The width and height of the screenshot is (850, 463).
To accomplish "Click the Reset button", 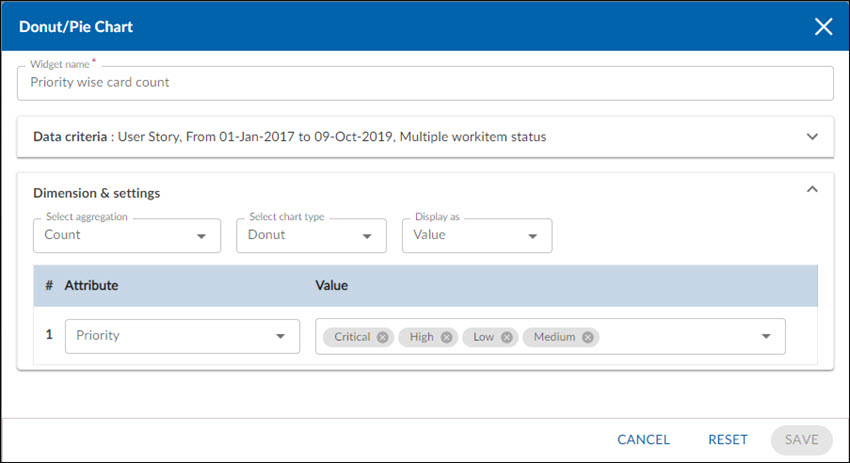I will pyautogui.click(x=728, y=439).
